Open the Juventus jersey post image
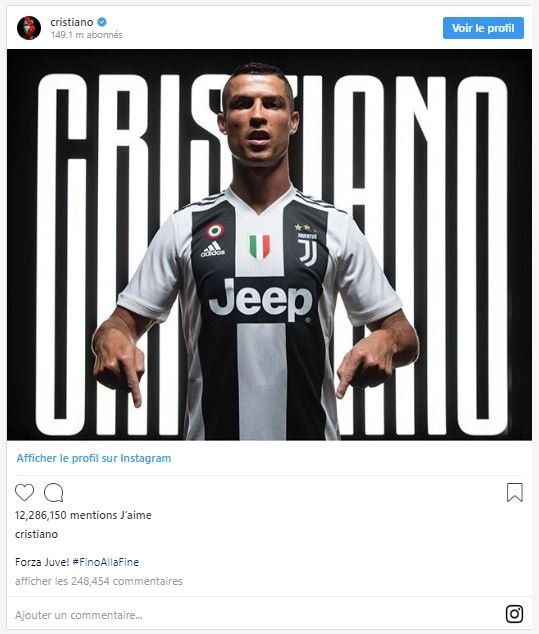Viewport: 539px width, 634px height. coord(269,245)
